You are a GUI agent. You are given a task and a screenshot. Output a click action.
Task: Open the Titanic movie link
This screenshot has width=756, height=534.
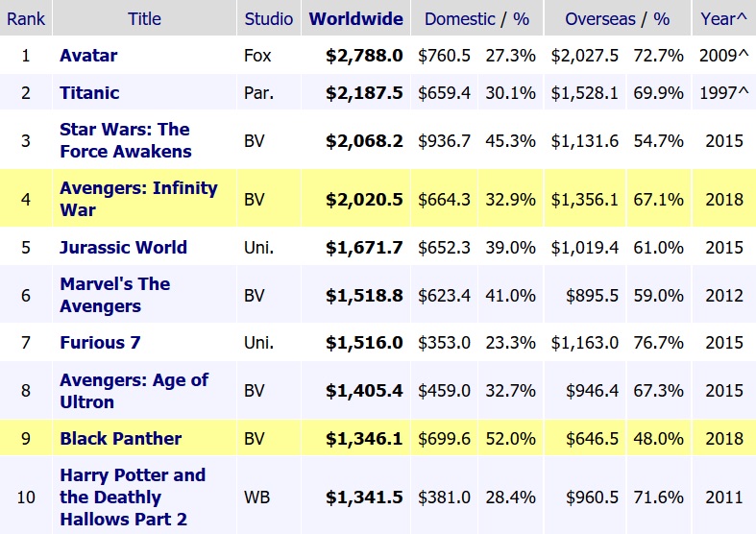click(x=89, y=92)
